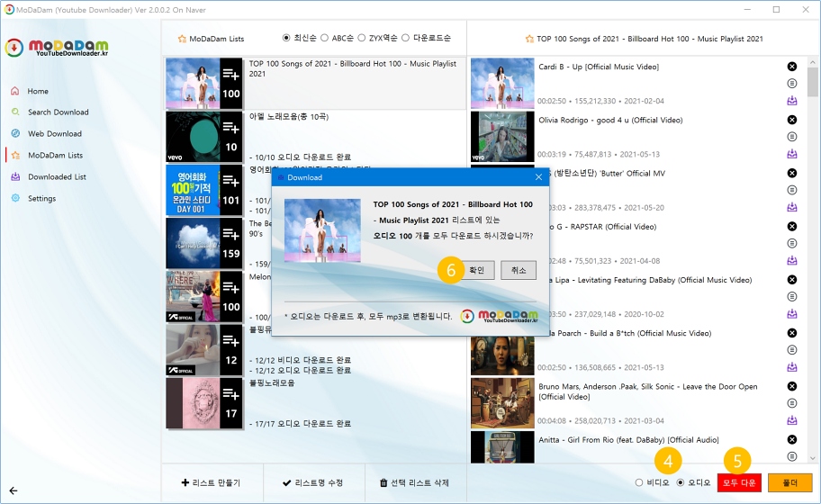Image resolution: width=821 pixels, height=504 pixels.
Task: Click the Search Download magnifier icon
Action: (15, 112)
